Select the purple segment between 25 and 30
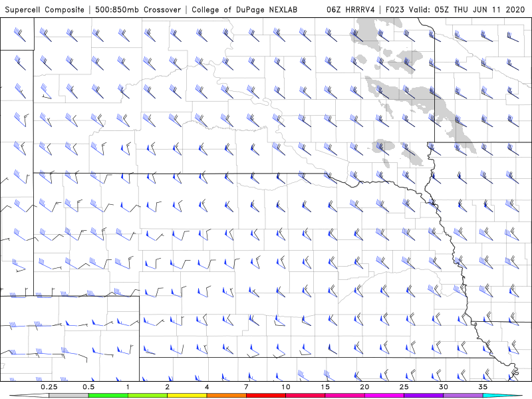Viewport: 532px width, 399px height. coord(424,396)
